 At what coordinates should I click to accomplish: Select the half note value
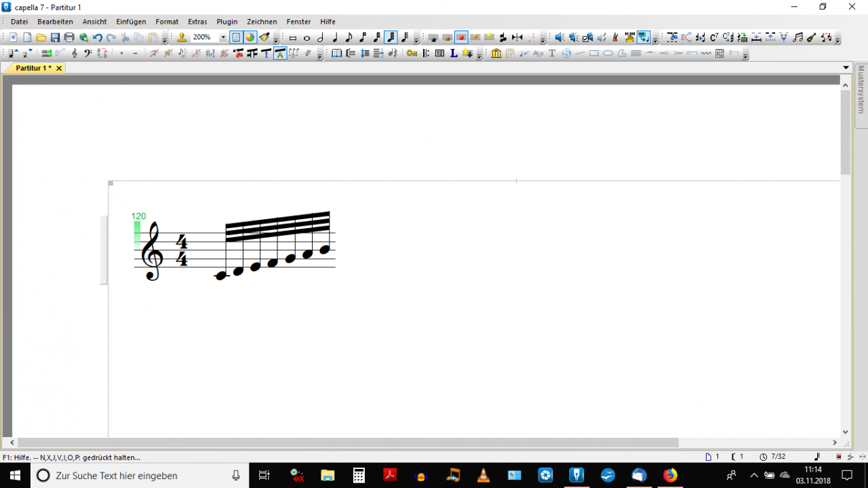tap(321, 37)
